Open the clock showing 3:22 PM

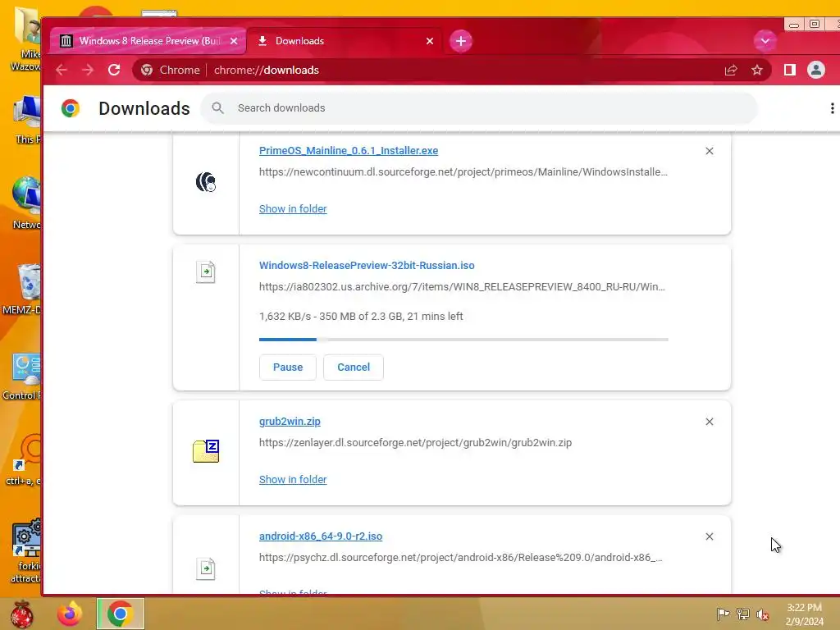804,614
